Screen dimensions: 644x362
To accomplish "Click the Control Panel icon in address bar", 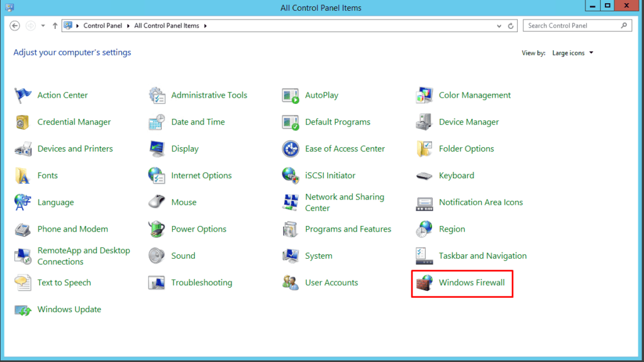I will [68, 26].
